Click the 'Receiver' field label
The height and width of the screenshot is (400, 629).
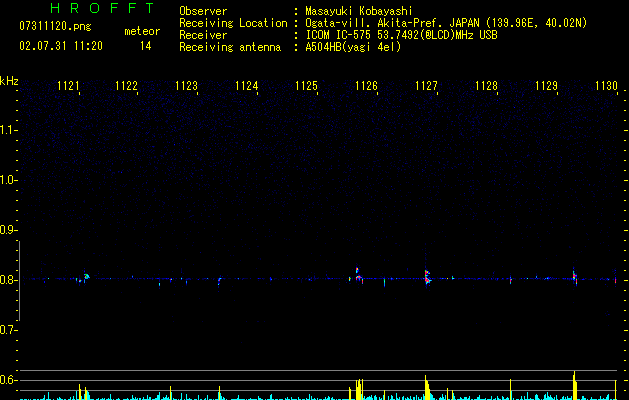click(x=203, y=35)
